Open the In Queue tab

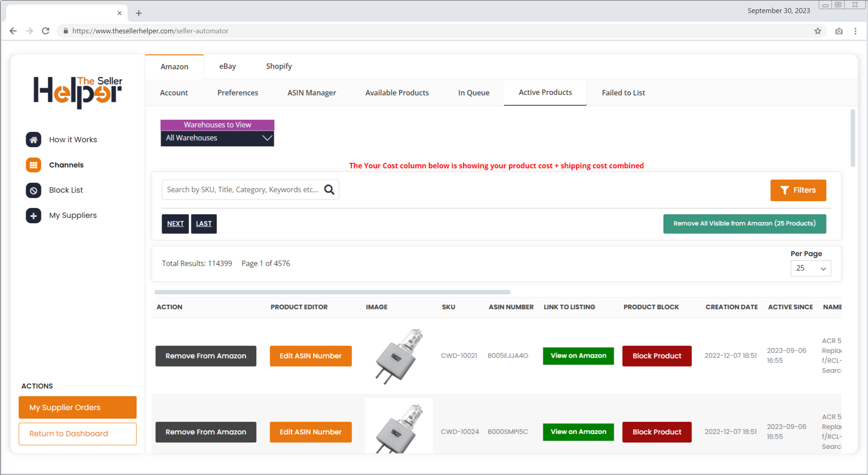[474, 93]
